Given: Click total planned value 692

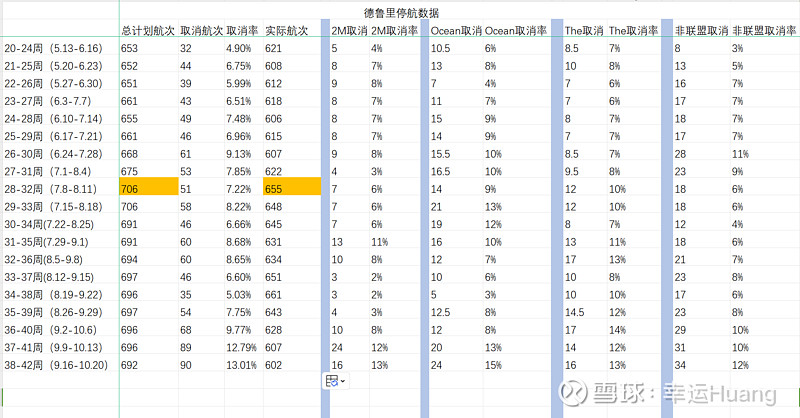Looking at the screenshot, I should (129, 365).
